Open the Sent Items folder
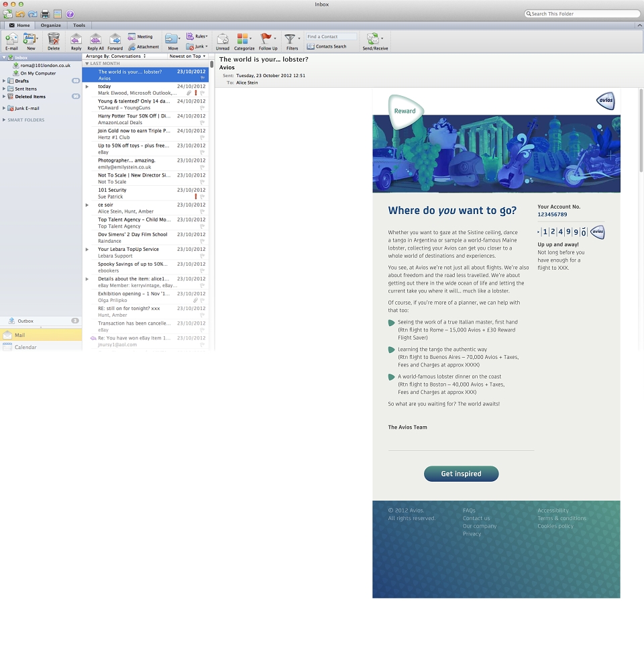The width and height of the screenshot is (644, 667). pyautogui.click(x=26, y=89)
